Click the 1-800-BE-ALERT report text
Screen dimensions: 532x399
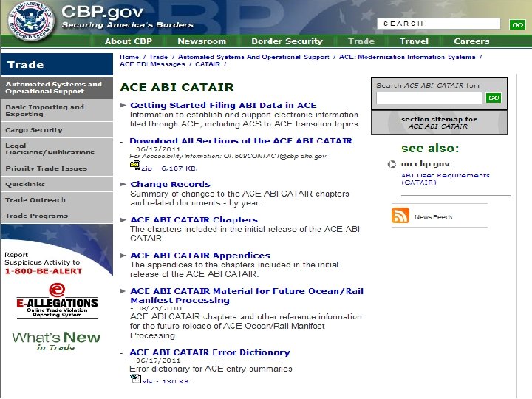coord(44,271)
